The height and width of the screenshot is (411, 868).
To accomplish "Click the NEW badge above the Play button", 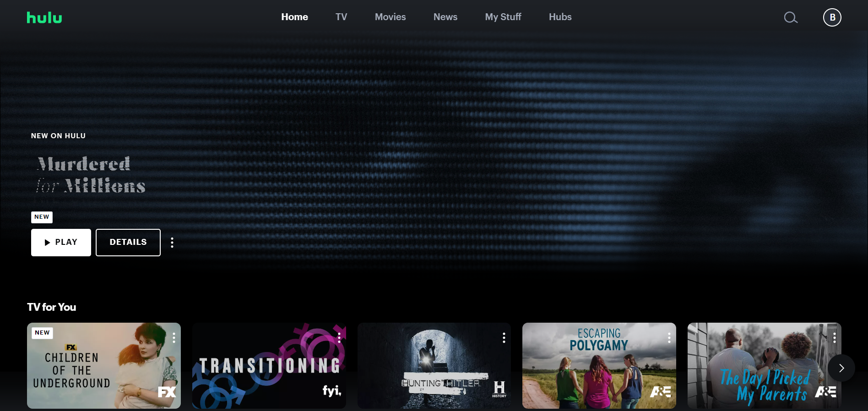I will pyautogui.click(x=42, y=217).
